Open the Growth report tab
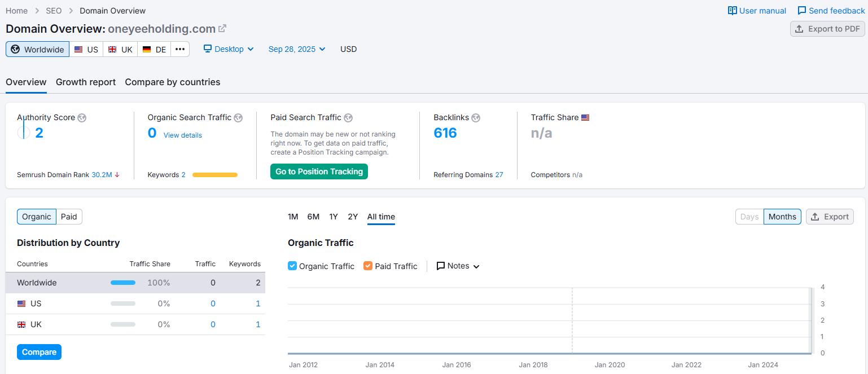Screen dimensions: 868x374 [86, 82]
